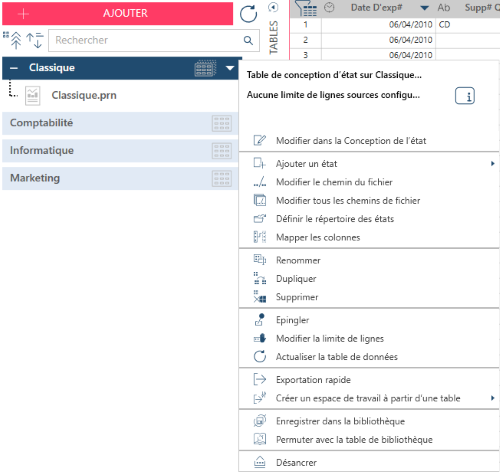Select row number 1 in data grid
500x472 pixels.
[305, 25]
